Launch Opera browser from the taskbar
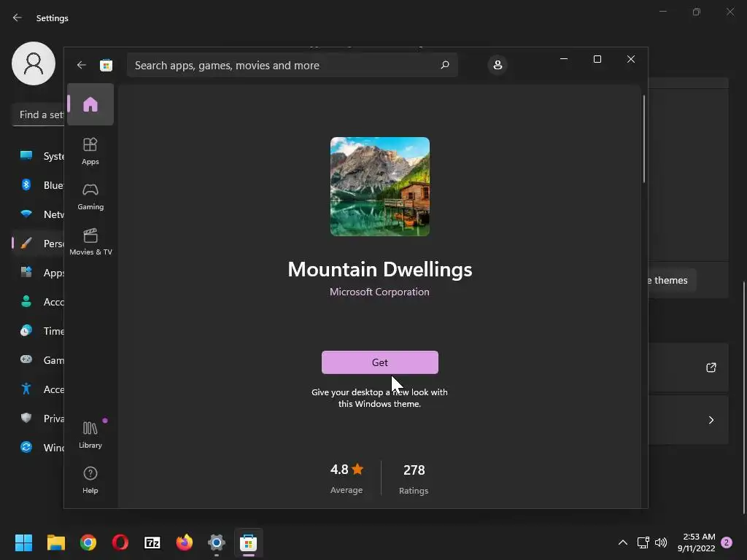The width and height of the screenshot is (747, 560). tap(120, 542)
